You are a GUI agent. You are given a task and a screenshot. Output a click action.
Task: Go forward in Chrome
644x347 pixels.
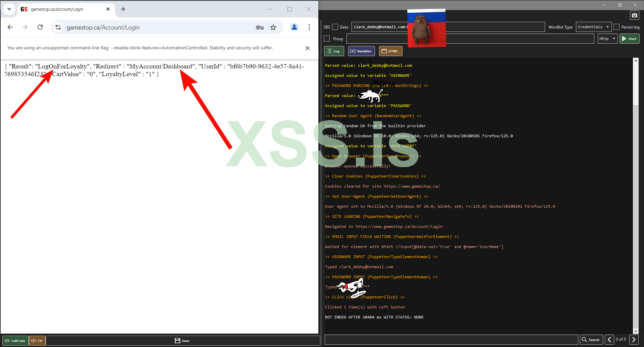point(25,27)
